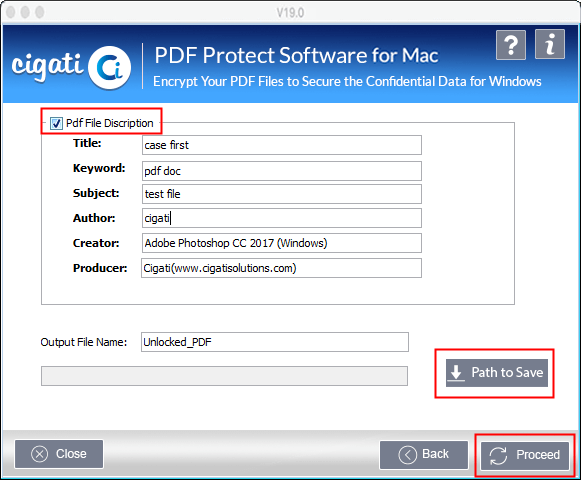Uncheck the Pdf File Discription checkbox
581x480 pixels.
click(56, 123)
